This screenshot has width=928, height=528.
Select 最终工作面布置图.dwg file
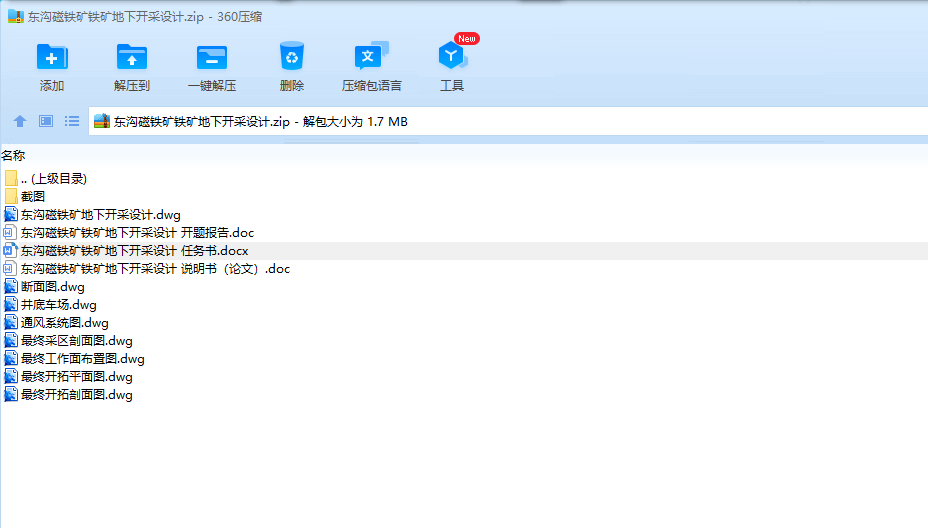[x=82, y=359]
